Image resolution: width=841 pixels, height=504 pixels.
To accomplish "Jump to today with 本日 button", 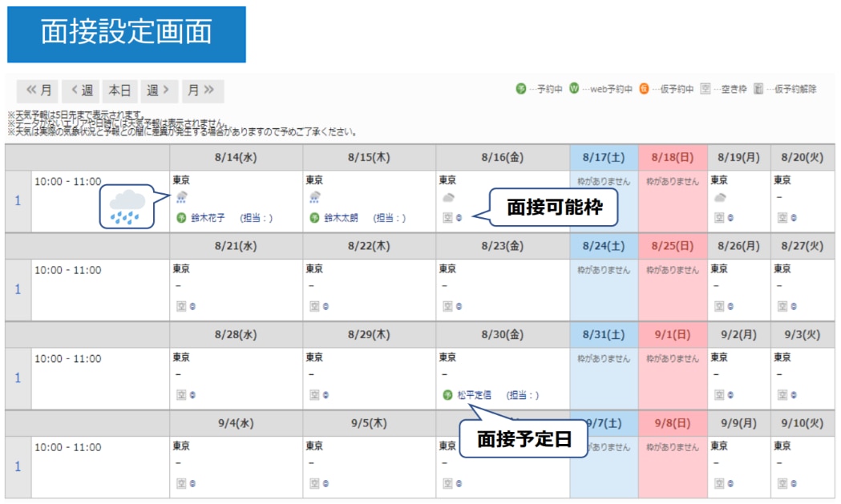I will pyautogui.click(x=119, y=91).
